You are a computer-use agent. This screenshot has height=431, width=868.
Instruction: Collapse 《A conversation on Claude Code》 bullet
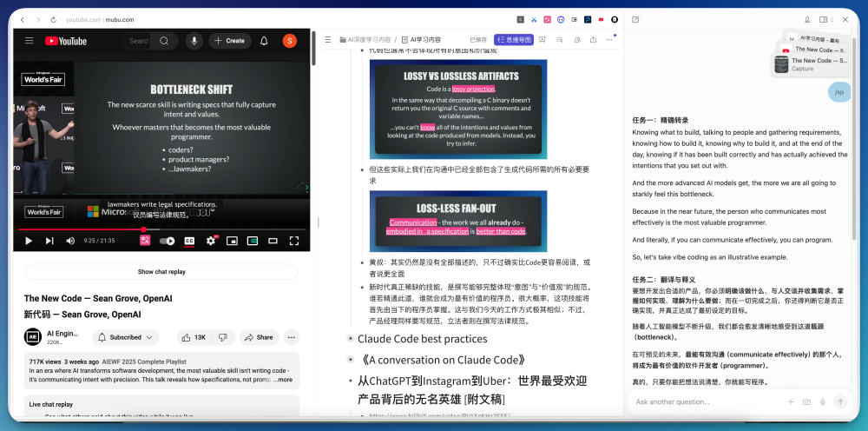[350, 360]
